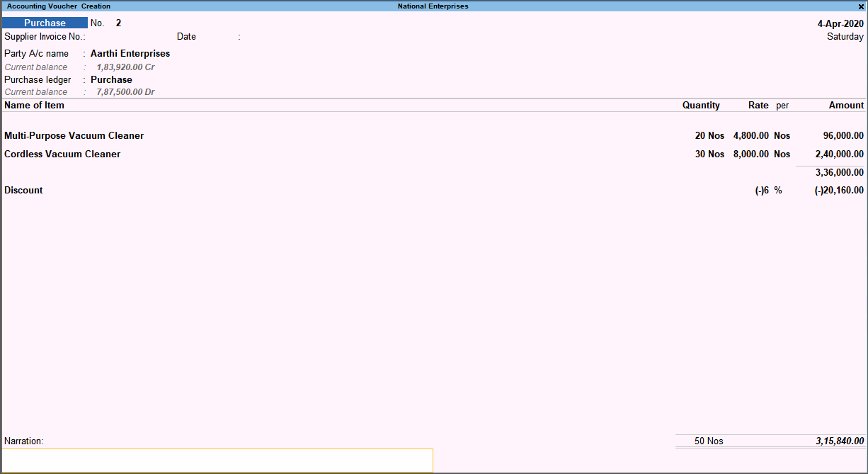Screen dimensions: 868x474
Task: Click the Supplier Invoice No. field
Action: 45,36
